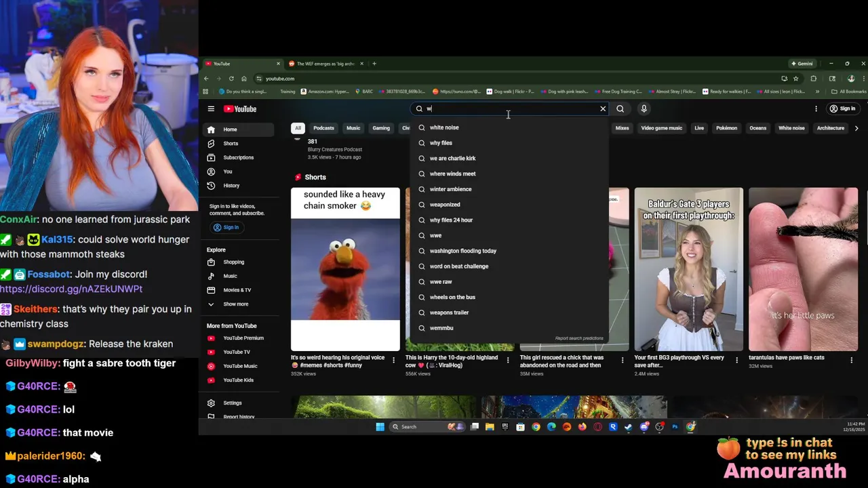Switch to the WEF emerges browser tab
The height and width of the screenshot is (488, 868).
point(325,64)
